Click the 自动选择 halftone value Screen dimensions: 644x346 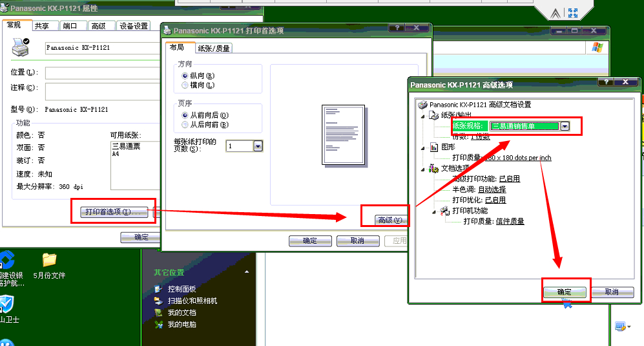[x=492, y=189]
